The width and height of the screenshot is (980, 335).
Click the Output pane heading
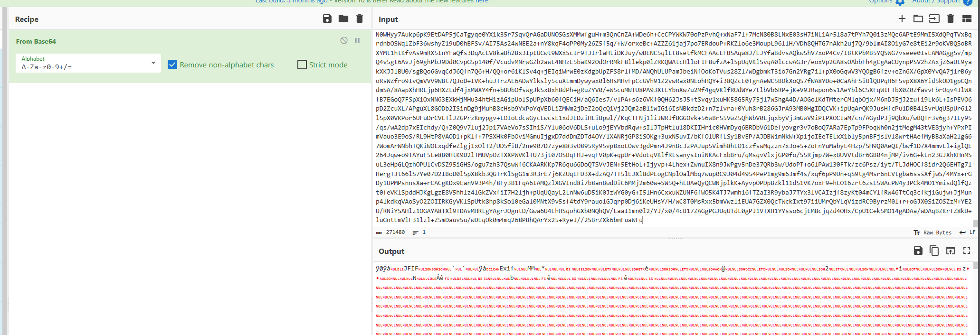(x=391, y=251)
